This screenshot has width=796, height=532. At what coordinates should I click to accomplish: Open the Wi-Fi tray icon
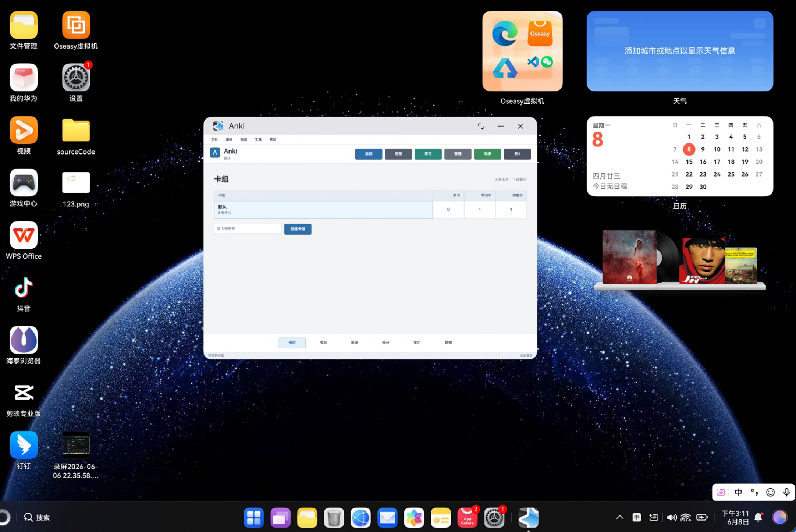[x=686, y=518]
